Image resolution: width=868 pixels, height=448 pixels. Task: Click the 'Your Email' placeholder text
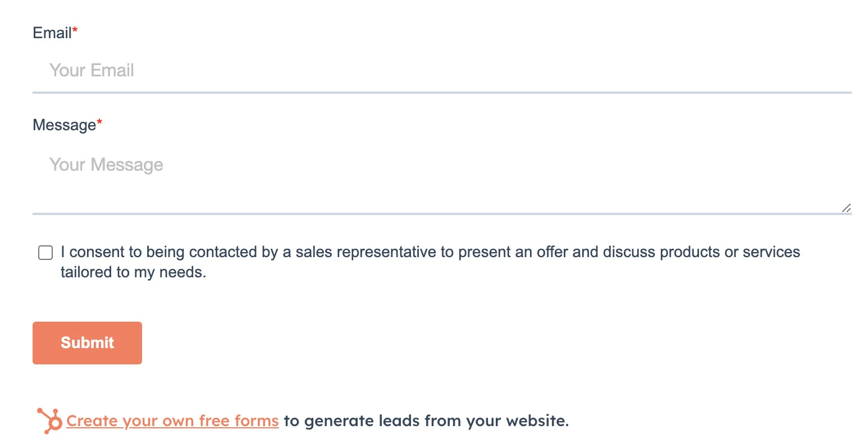tap(92, 71)
